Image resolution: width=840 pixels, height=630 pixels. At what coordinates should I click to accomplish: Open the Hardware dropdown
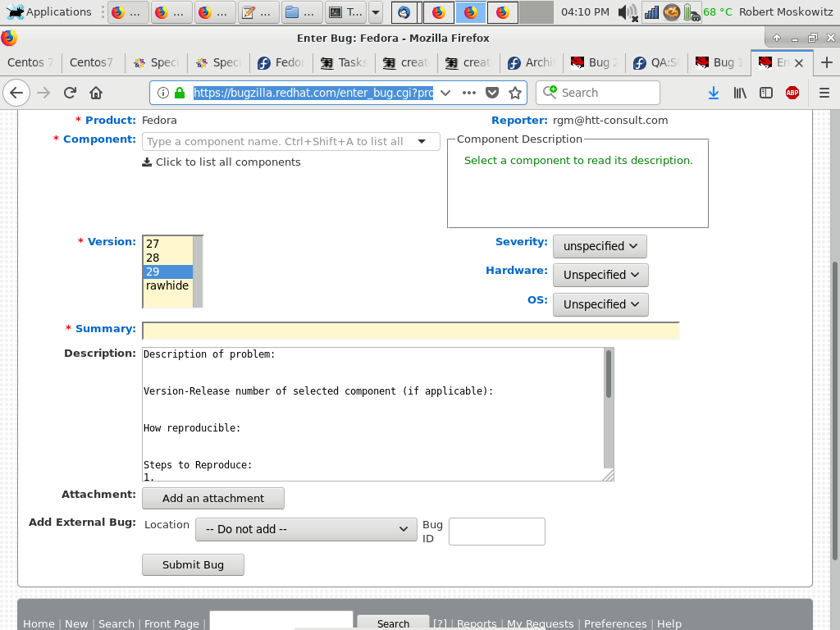pyautogui.click(x=600, y=275)
